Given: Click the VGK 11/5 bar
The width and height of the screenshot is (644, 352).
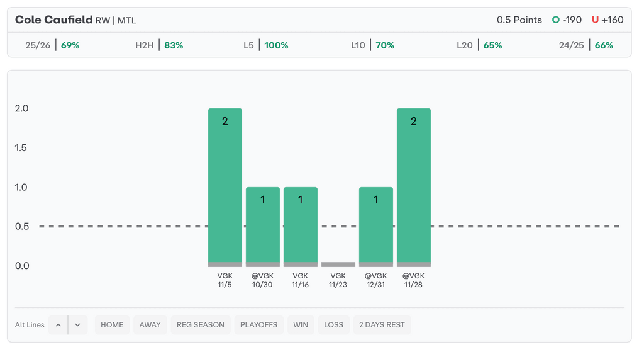Looking at the screenshot, I should point(225,187).
